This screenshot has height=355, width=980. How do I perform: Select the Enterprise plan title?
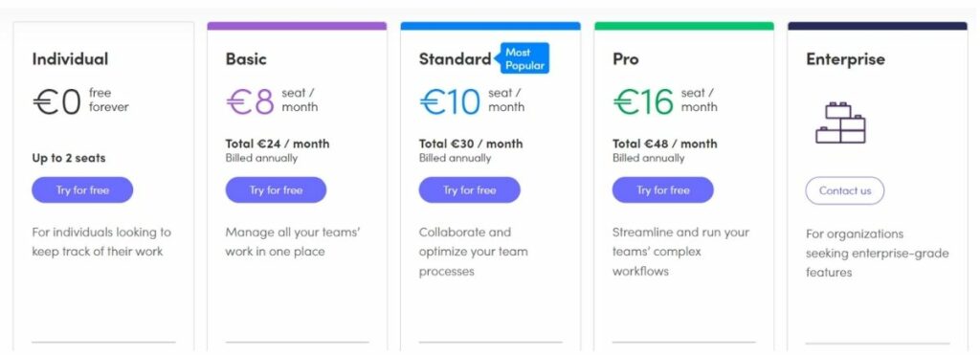point(845,58)
